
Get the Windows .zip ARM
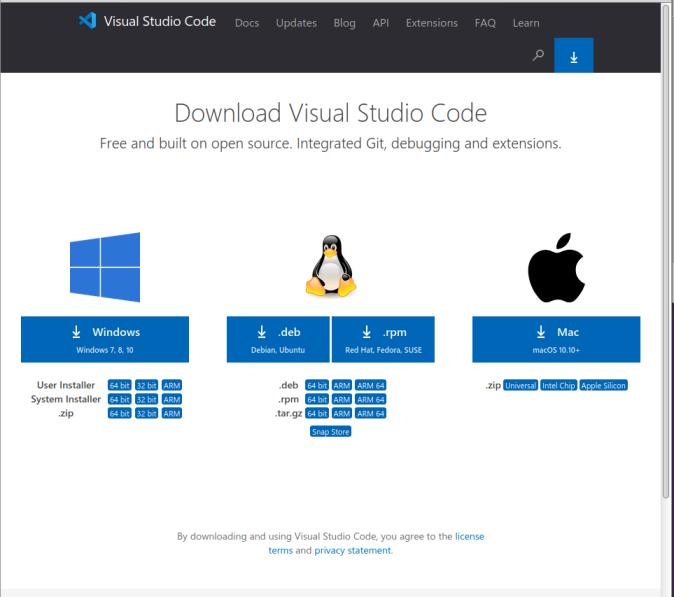172,413
